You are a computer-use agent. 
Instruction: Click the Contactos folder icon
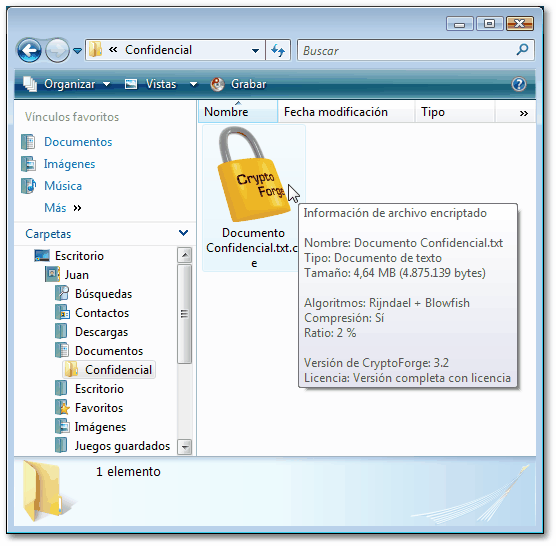(x=62, y=312)
